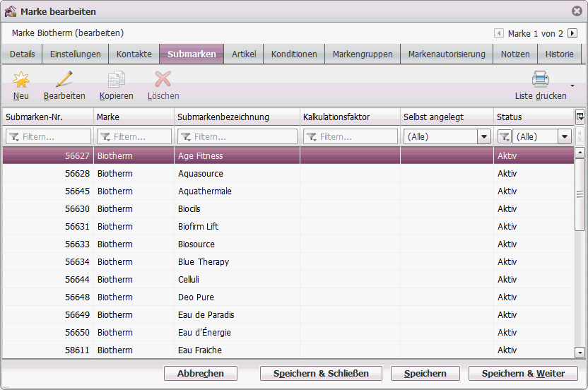Image resolution: width=588 pixels, height=390 pixels.
Task: Go to previous Marke record arrow
Action: coord(499,33)
